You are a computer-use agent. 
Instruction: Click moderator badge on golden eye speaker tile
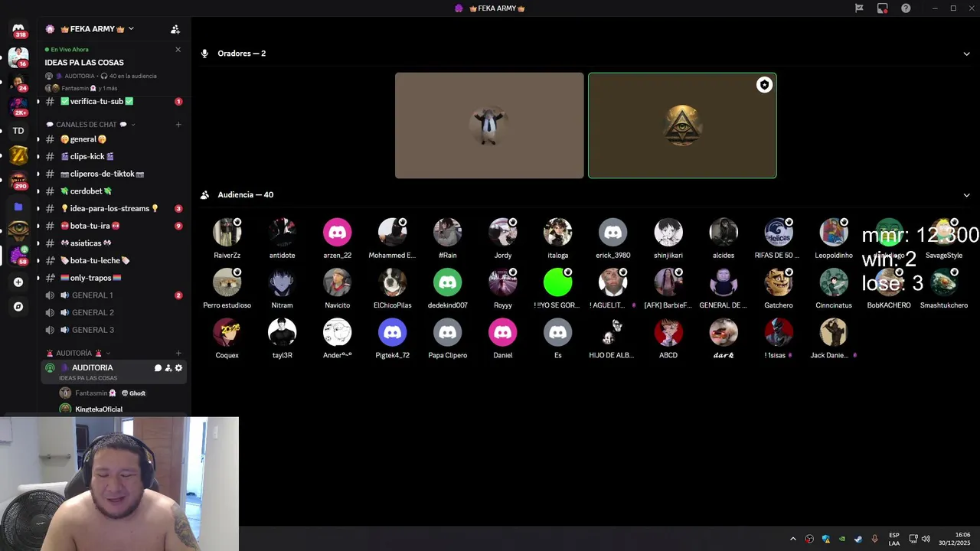[x=764, y=85]
